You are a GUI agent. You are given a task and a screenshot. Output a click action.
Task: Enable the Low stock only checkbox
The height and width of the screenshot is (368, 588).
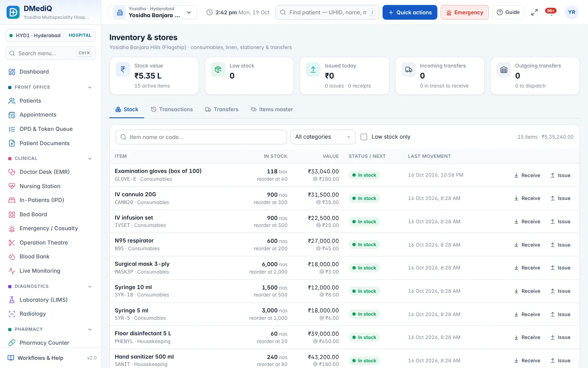click(x=364, y=137)
